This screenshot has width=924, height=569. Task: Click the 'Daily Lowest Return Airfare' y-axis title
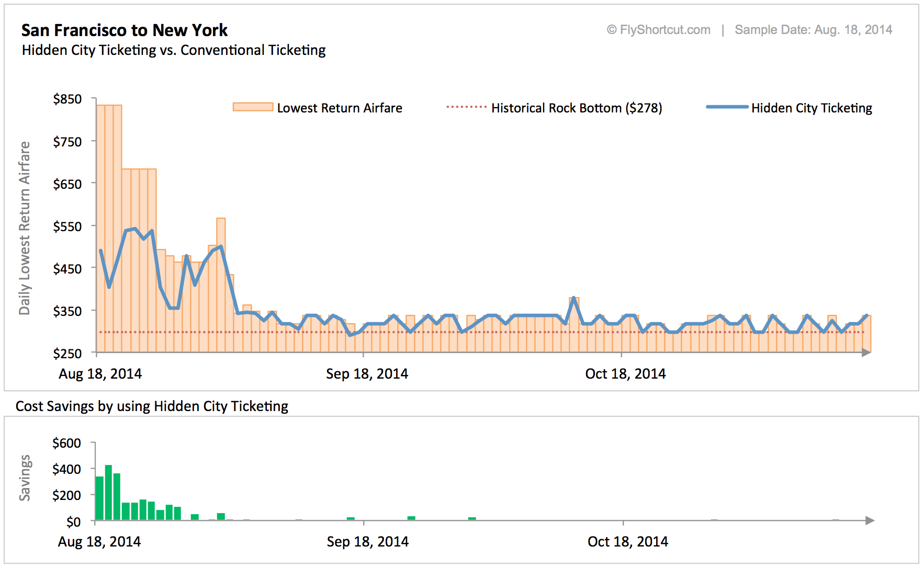(x=25, y=228)
